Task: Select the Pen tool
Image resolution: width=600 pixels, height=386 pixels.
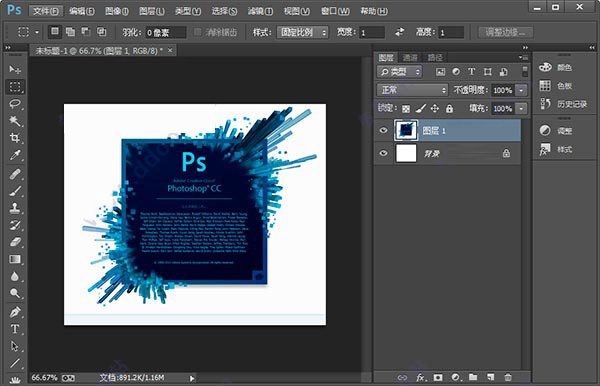Action: coord(15,312)
